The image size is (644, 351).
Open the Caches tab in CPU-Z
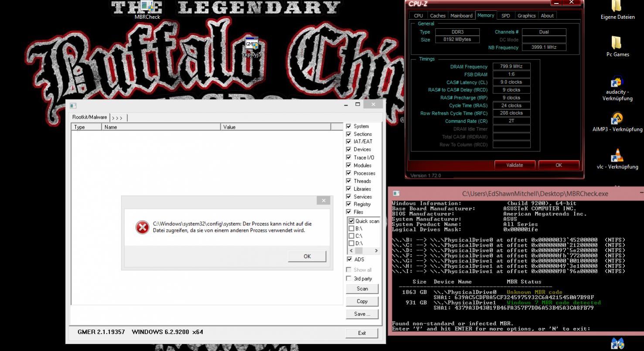tap(437, 16)
